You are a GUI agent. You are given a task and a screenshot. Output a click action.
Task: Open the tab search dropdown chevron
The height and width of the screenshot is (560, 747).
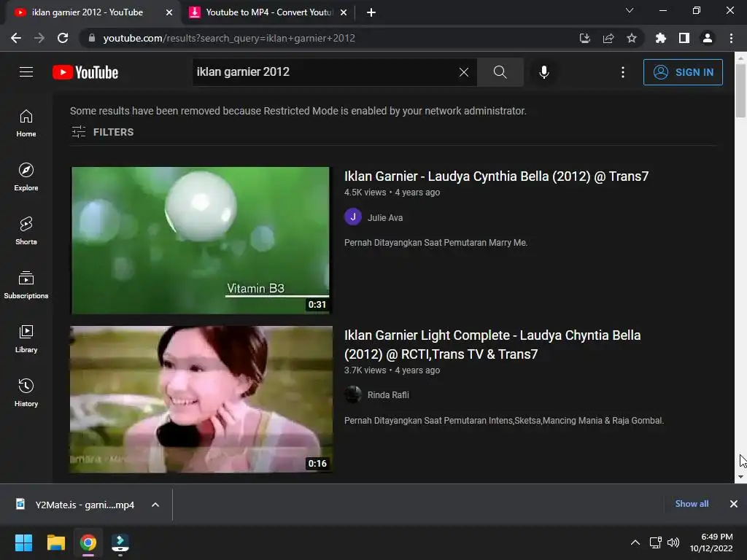tap(629, 10)
